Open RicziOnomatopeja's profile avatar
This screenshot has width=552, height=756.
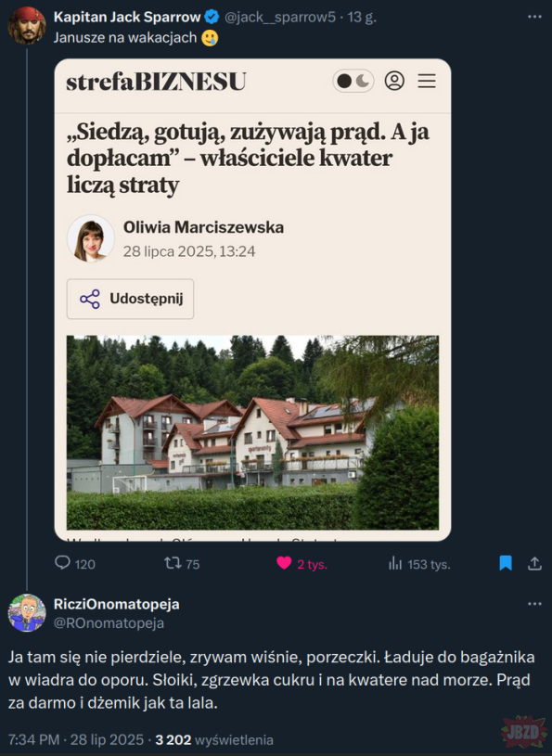27,613
